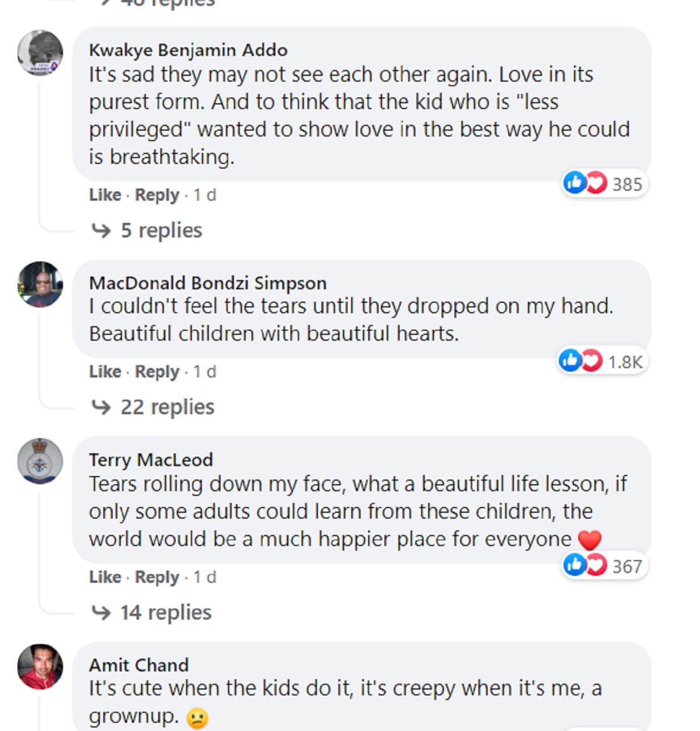
Task: Click MacDonald Bondzi Simpson's avatar
Action: pyautogui.click(x=40, y=284)
